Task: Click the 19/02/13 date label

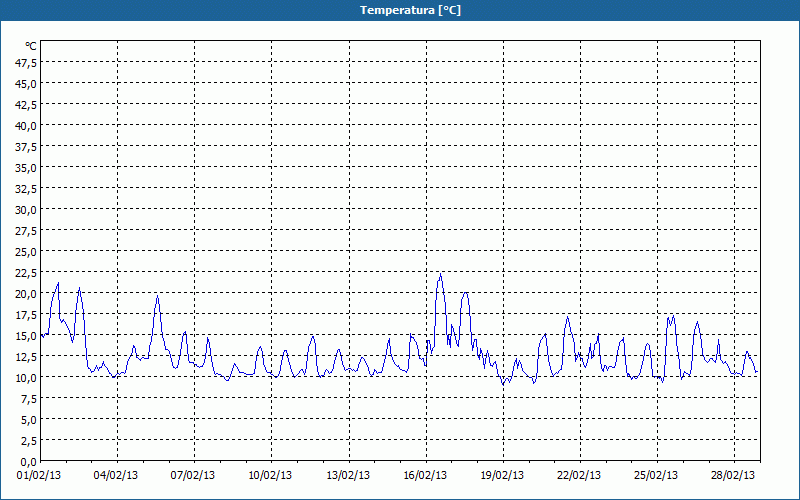Action: pos(502,476)
